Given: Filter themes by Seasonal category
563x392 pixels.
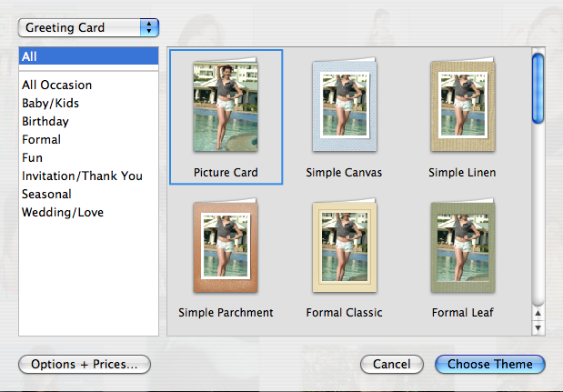Looking at the screenshot, I should click(46, 195).
